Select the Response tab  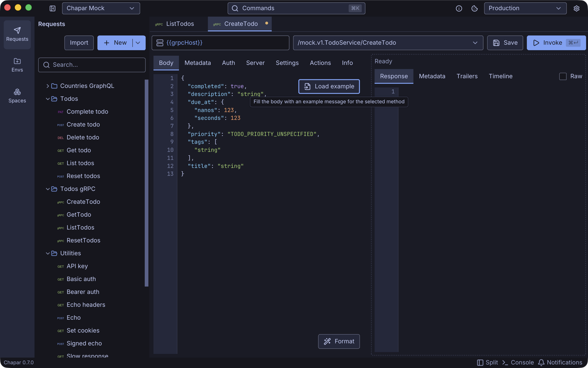(x=394, y=76)
